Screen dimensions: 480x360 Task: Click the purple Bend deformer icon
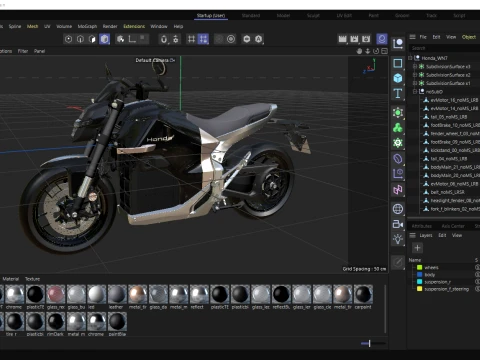[x=398, y=159]
